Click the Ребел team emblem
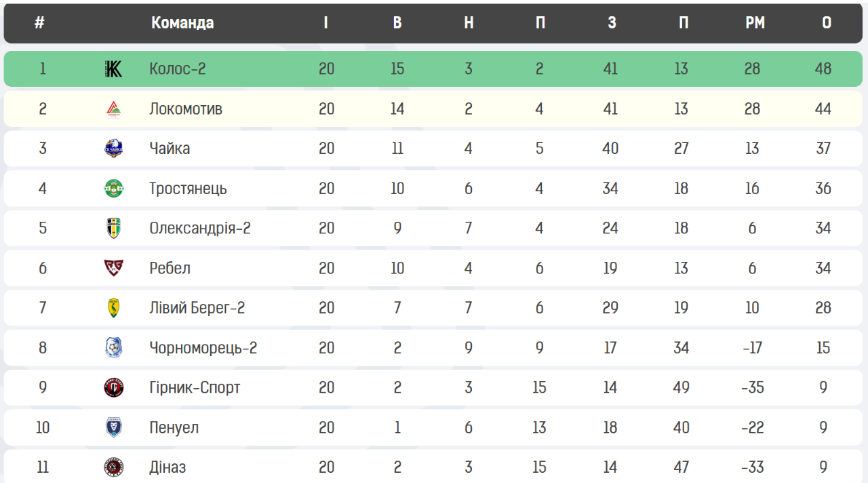 pos(113,268)
